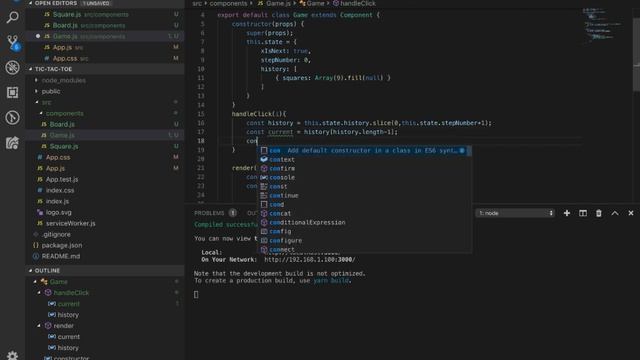Pick 'configure' suggestion
640x360 pixels.
[x=364, y=240]
